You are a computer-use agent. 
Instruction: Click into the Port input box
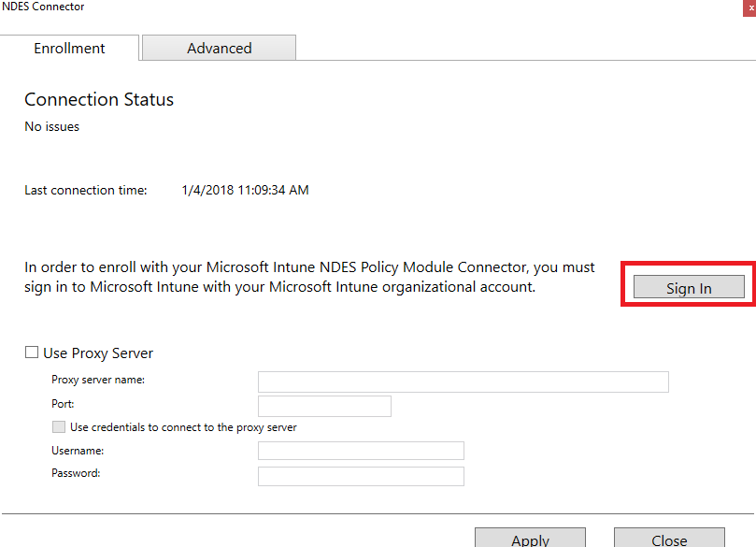point(323,406)
